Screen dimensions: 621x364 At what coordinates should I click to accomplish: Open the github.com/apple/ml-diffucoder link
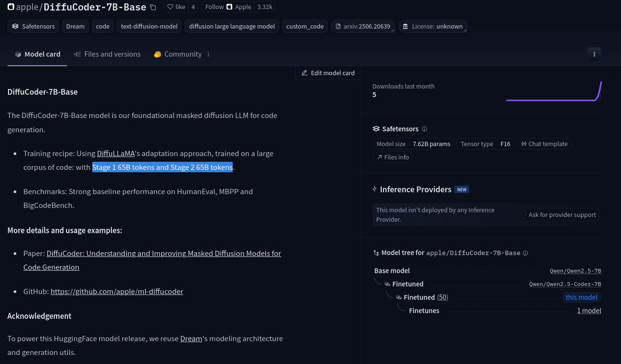tap(117, 291)
